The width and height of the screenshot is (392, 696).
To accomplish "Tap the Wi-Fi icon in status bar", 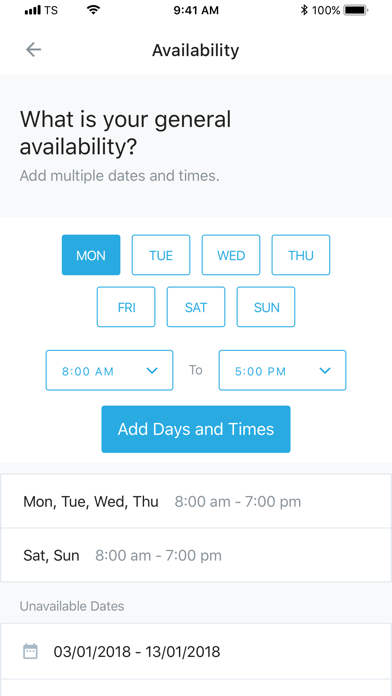I will tap(93, 10).
